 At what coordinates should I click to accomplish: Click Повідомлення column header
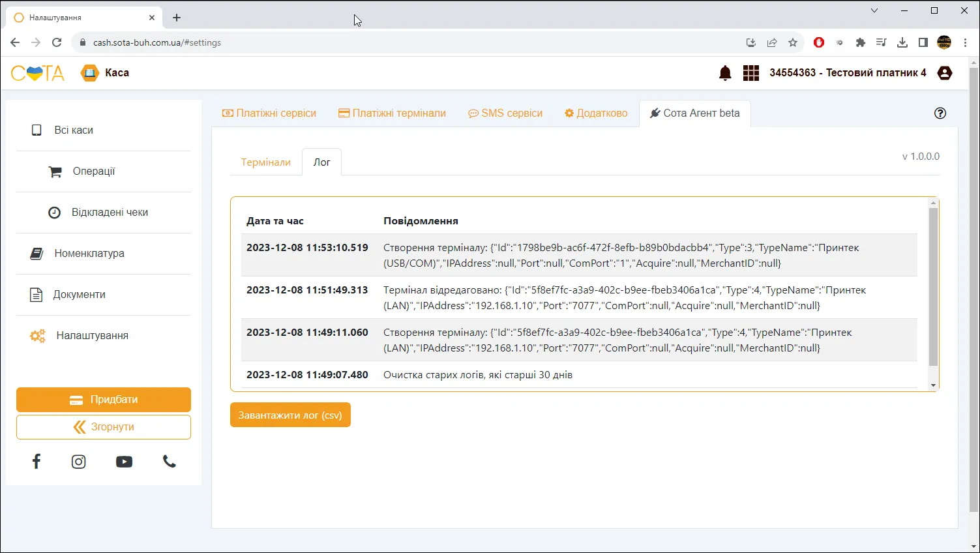coord(421,221)
